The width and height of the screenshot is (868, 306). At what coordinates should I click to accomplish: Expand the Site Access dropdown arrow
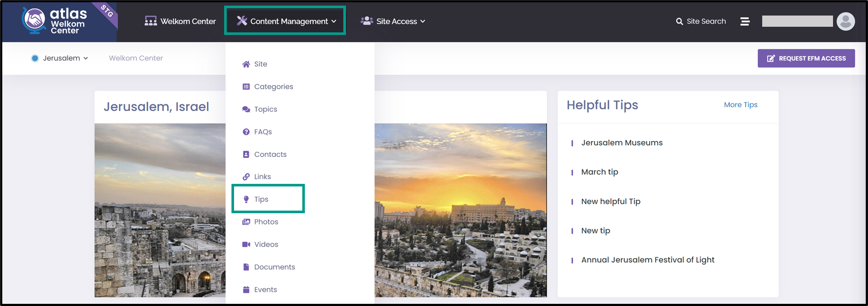pos(423,21)
